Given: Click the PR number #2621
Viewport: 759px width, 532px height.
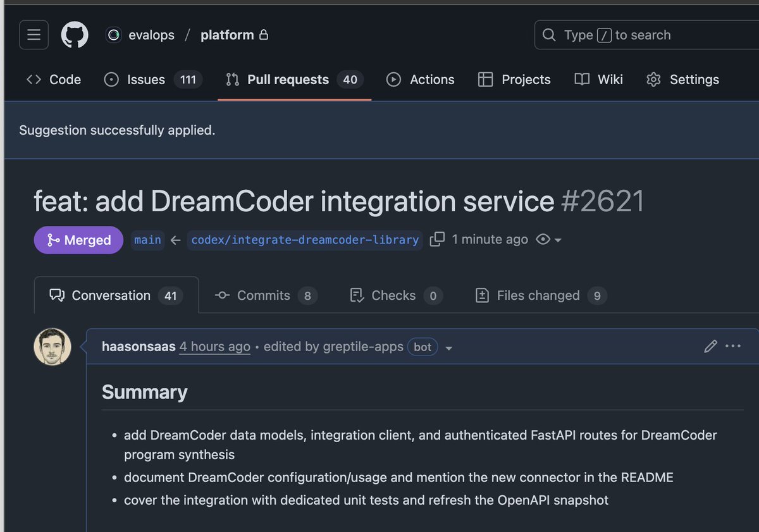Looking at the screenshot, I should tap(602, 202).
